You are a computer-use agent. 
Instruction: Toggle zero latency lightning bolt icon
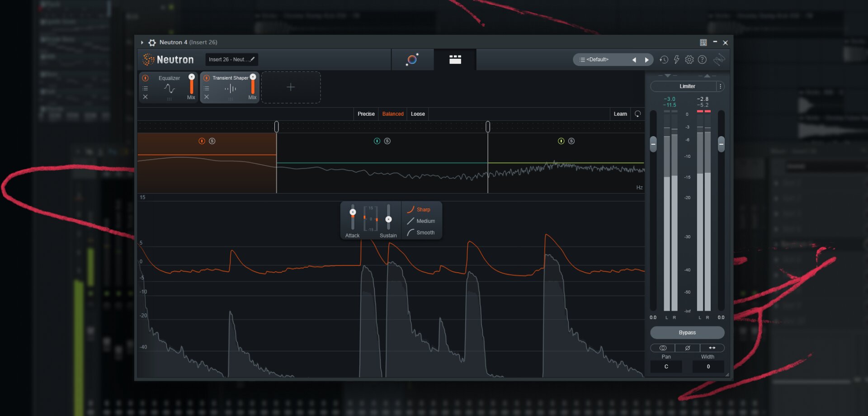pyautogui.click(x=676, y=60)
